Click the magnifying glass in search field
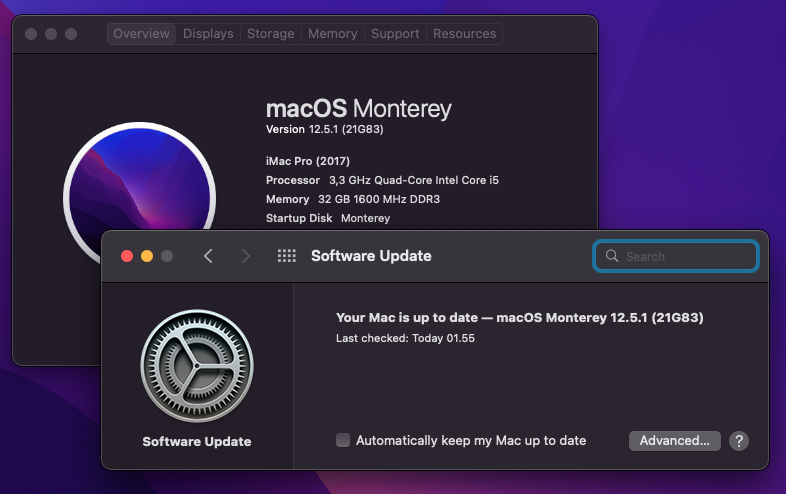This screenshot has width=786, height=494. pyautogui.click(x=612, y=256)
